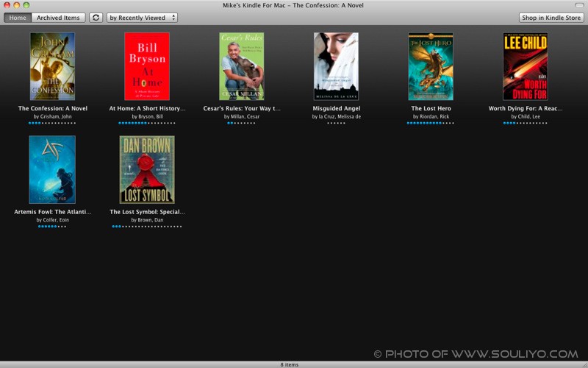Switch to Archived Items tab
Viewport: 588px width, 368px height.
point(59,18)
